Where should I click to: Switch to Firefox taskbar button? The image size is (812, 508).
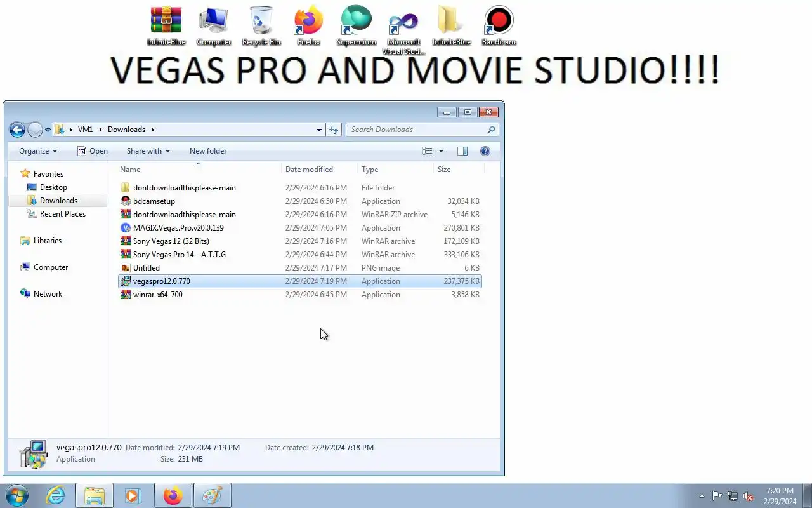[173, 495]
